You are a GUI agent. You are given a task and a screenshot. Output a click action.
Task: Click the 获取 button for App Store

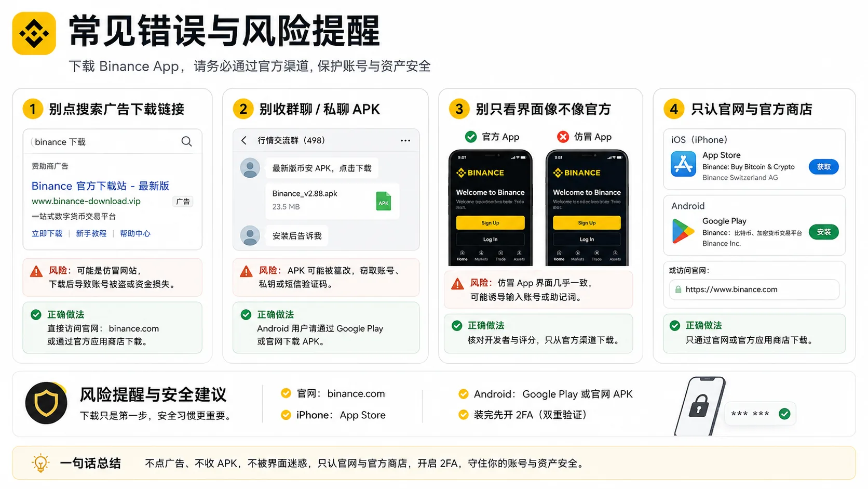[x=824, y=167]
